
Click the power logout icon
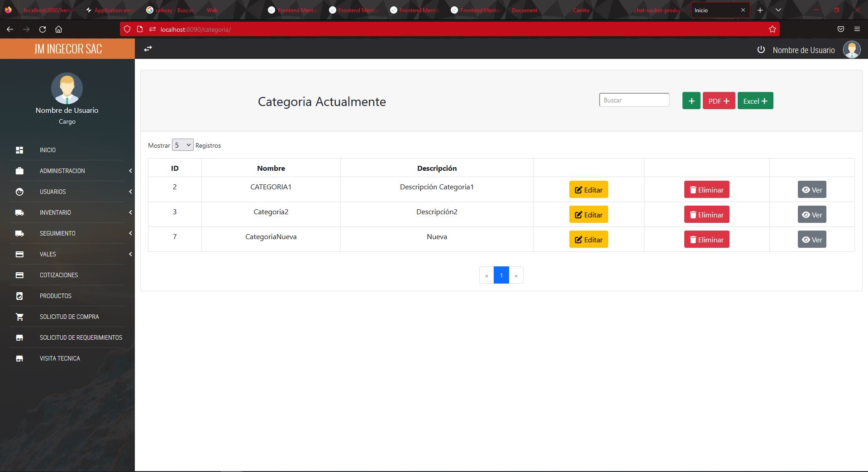click(761, 50)
